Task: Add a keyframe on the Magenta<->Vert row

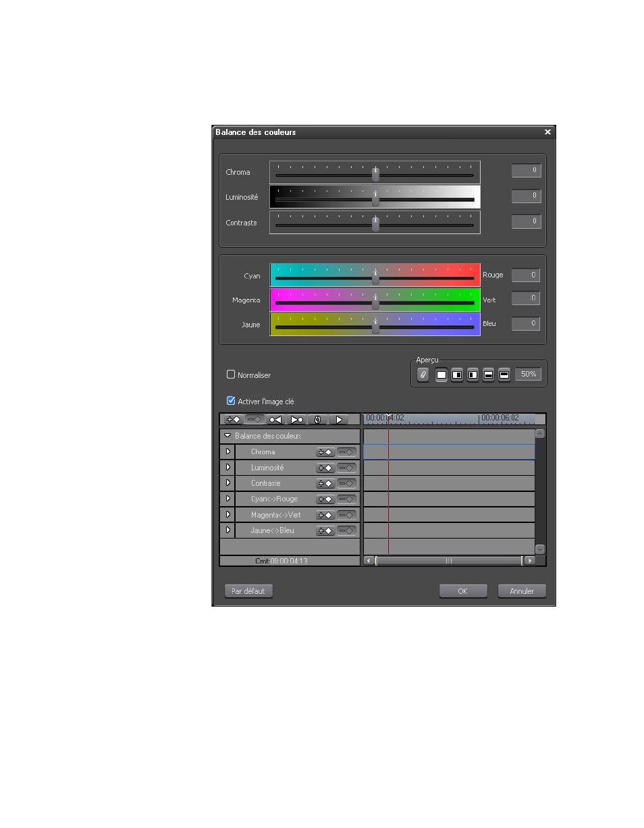Action: 326,515
